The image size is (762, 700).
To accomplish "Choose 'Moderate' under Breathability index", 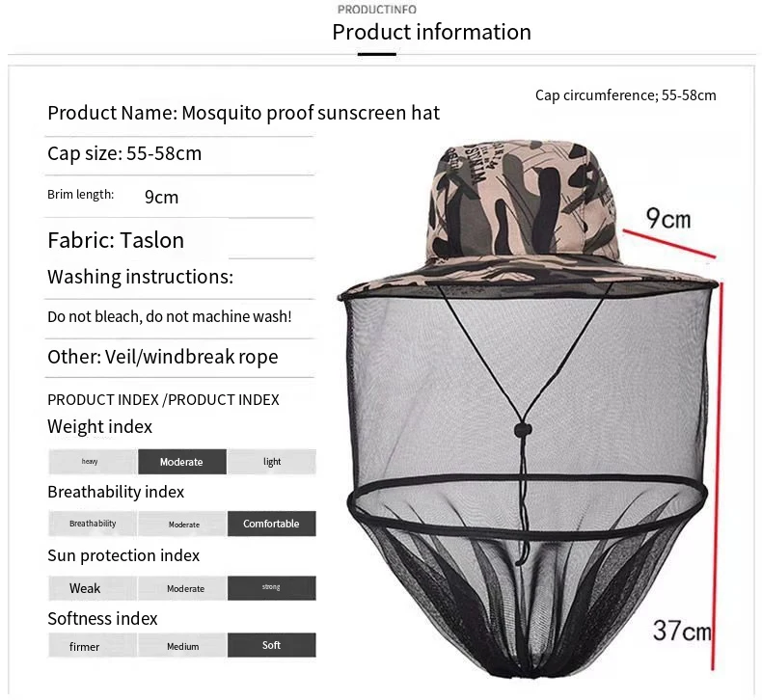I will pos(182,524).
